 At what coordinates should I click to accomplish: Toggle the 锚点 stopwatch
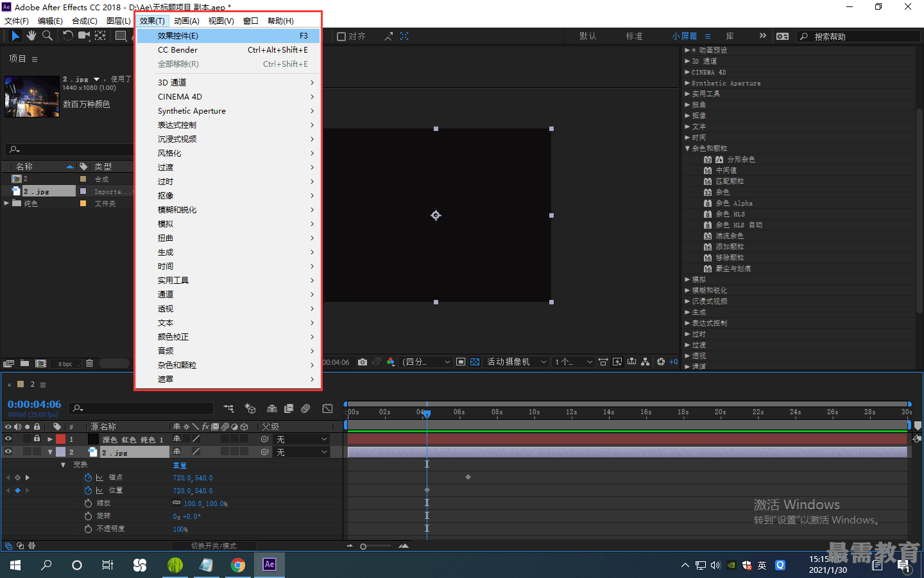point(88,478)
